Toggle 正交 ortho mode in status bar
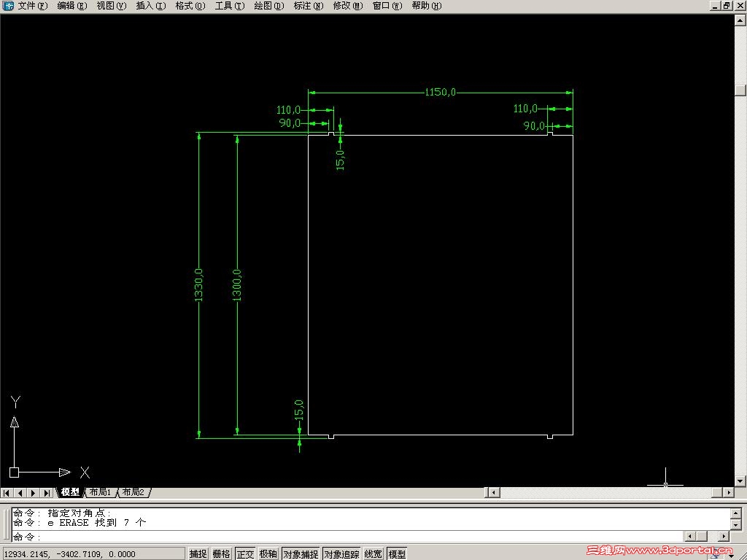Viewport: 747px width, 560px height. point(245,553)
